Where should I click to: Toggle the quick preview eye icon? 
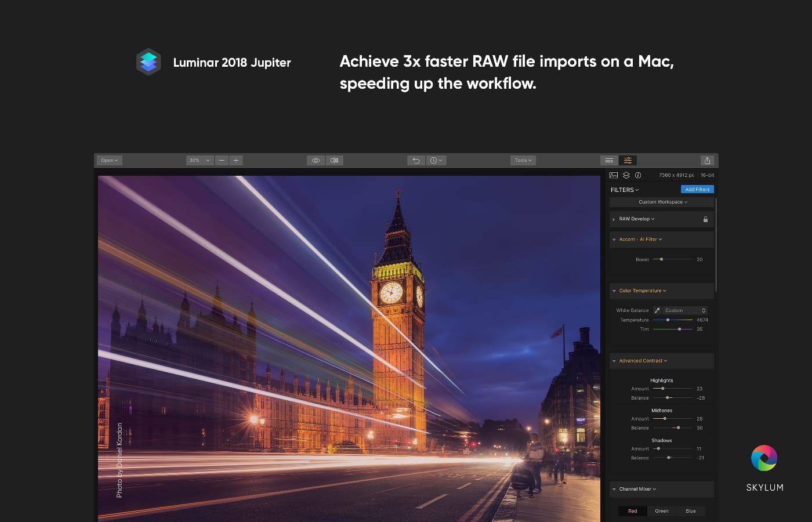pos(316,161)
